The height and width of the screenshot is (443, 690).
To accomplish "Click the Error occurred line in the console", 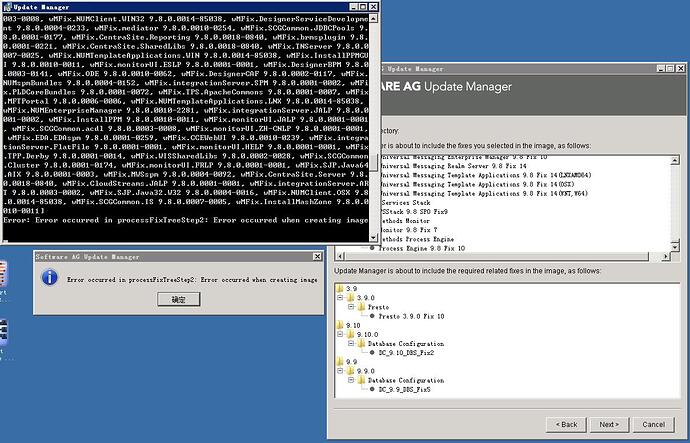I will [185, 220].
